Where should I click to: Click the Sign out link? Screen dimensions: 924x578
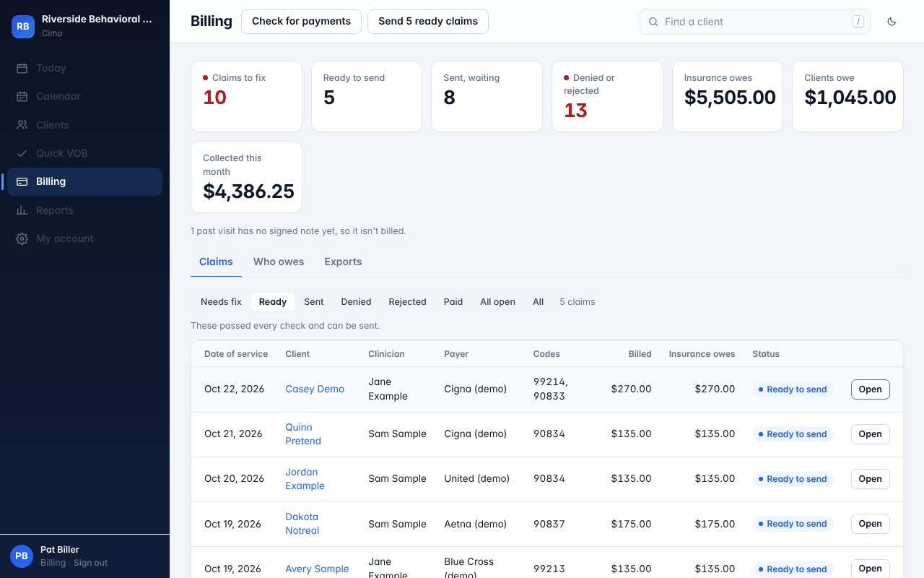[90, 563]
